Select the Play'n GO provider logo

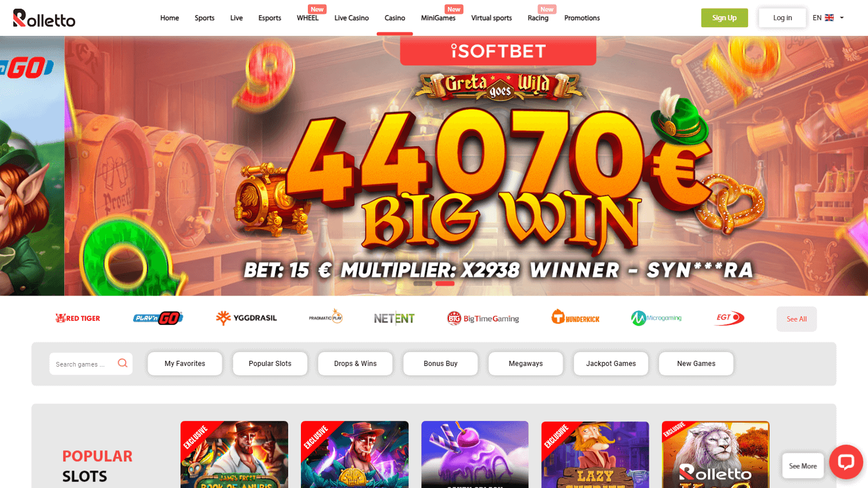pyautogui.click(x=158, y=318)
